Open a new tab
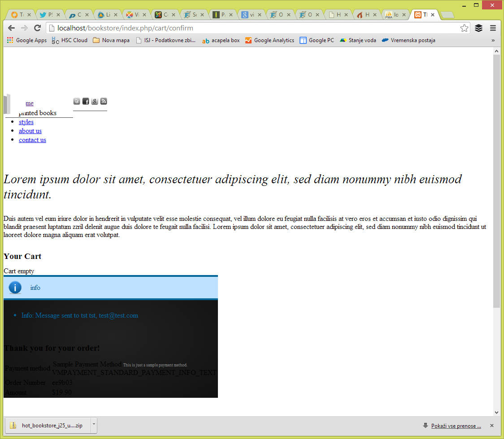This screenshot has height=439, width=504. [447, 15]
